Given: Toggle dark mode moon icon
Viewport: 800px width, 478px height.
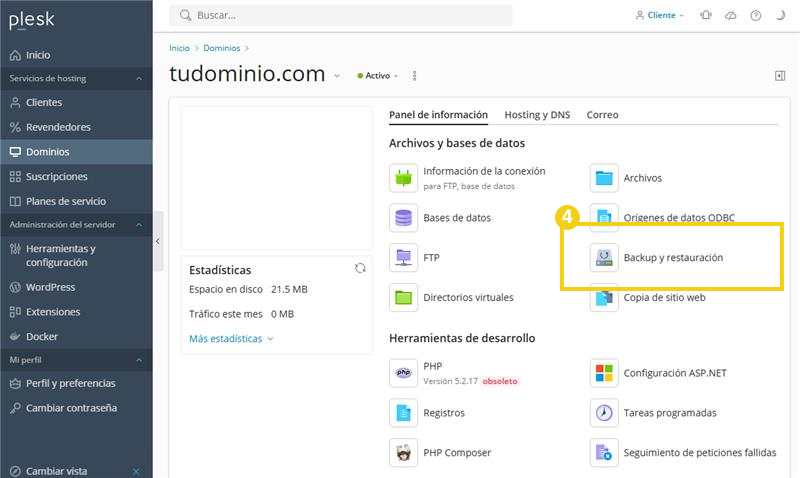Looking at the screenshot, I should [x=780, y=15].
